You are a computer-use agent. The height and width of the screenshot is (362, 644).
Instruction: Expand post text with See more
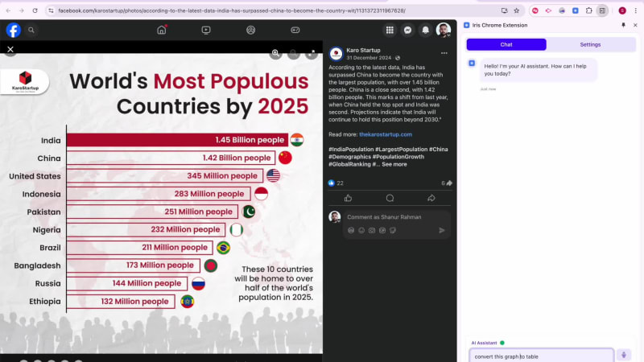pos(394,164)
